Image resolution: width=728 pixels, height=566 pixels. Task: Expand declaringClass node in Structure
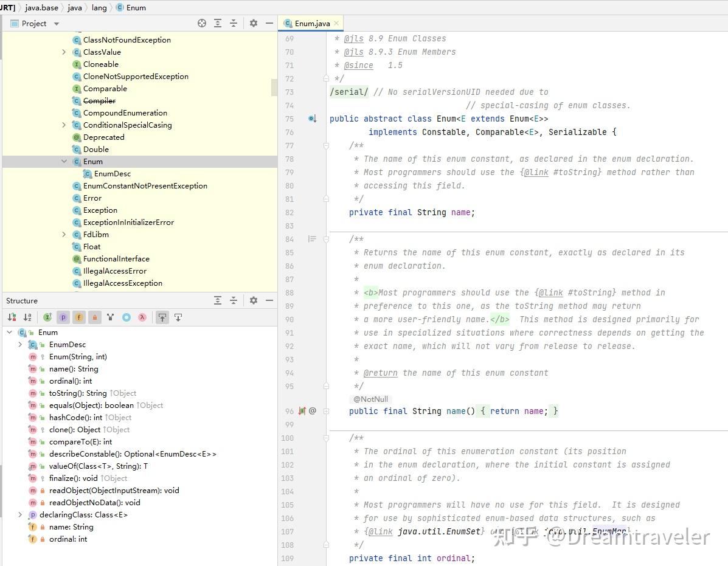(21, 515)
